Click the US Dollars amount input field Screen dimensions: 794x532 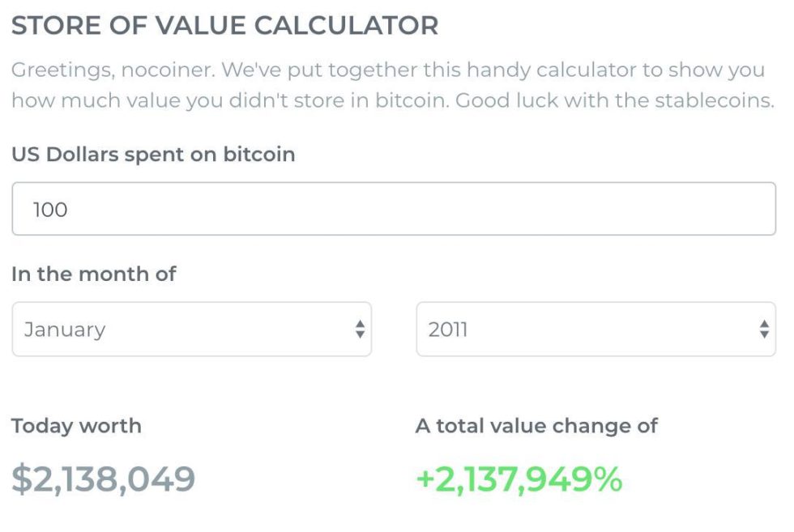(x=394, y=209)
